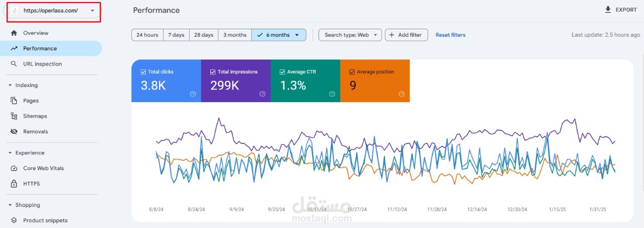The height and width of the screenshot is (228, 644).
Task: Click the URL inspection magnifier icon
Action: [14, 64]
